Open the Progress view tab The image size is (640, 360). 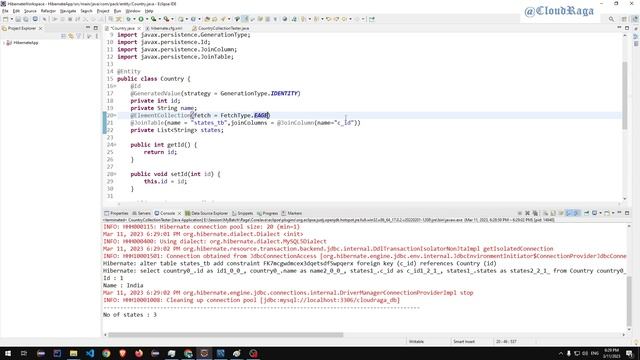[x=267, y=213]
